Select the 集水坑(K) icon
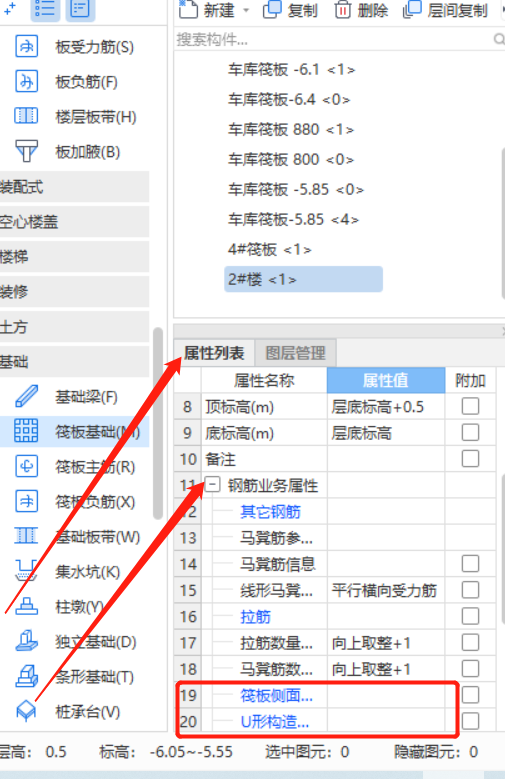 tap(26, 571)
